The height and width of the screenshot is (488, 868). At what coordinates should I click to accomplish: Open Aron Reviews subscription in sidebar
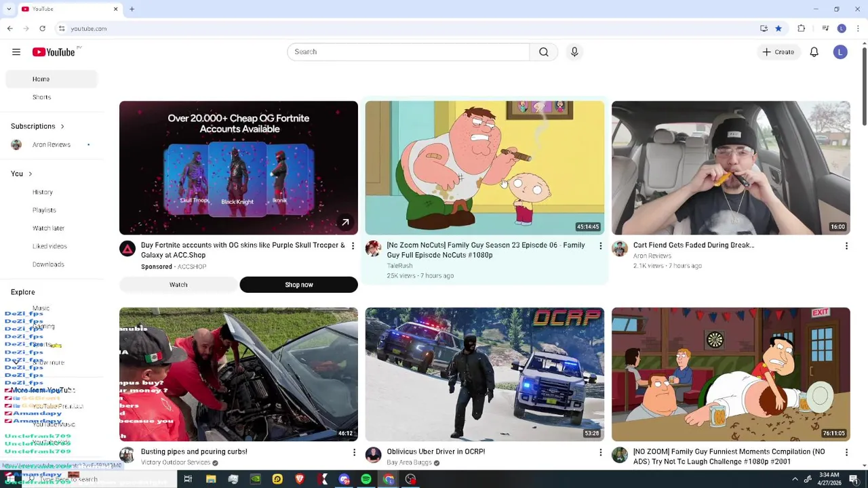[x=52, y=145]
